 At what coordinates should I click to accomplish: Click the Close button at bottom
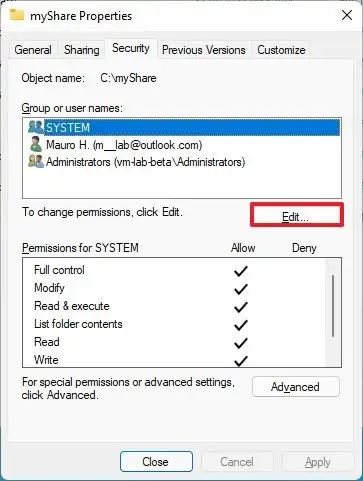156,462
